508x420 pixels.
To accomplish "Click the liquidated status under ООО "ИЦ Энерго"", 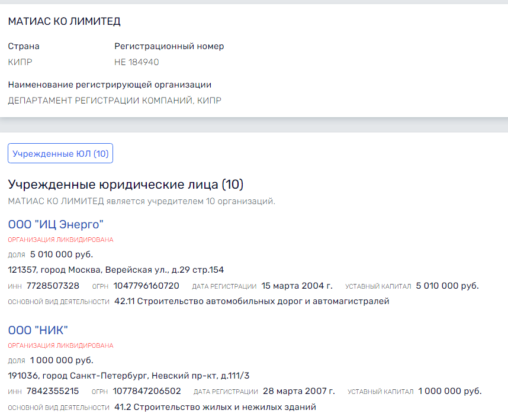I will coord(60,240).
